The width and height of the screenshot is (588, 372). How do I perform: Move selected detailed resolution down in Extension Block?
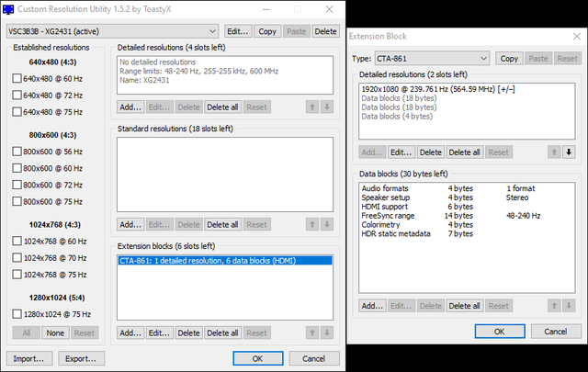pyautogui.click(x=569, y=152)
